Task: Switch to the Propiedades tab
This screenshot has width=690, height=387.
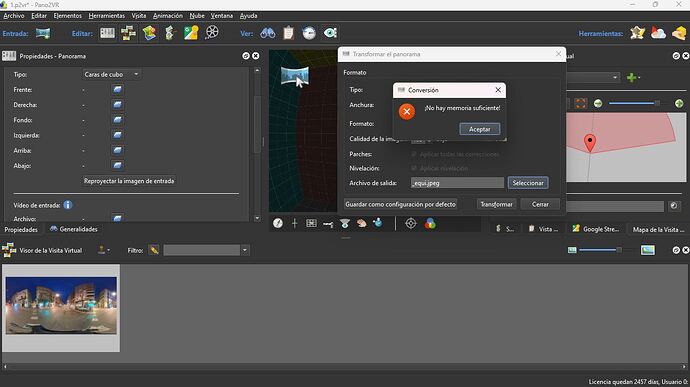Action: tap(21, 229)
